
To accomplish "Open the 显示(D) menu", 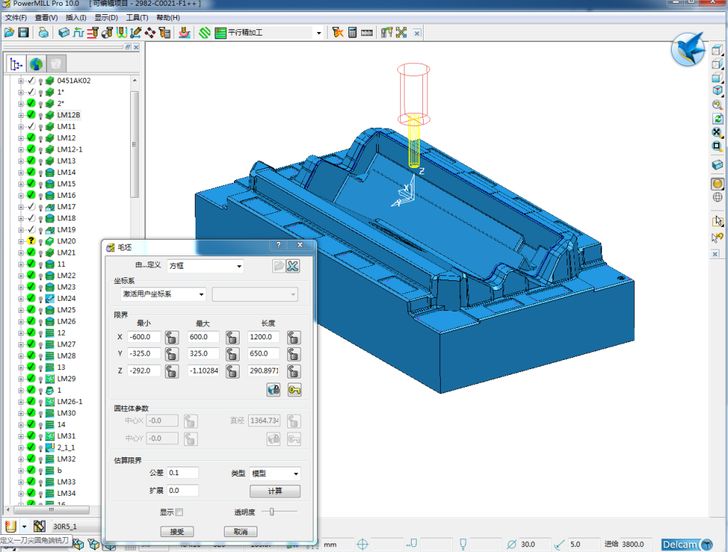I will coord(106,18).
